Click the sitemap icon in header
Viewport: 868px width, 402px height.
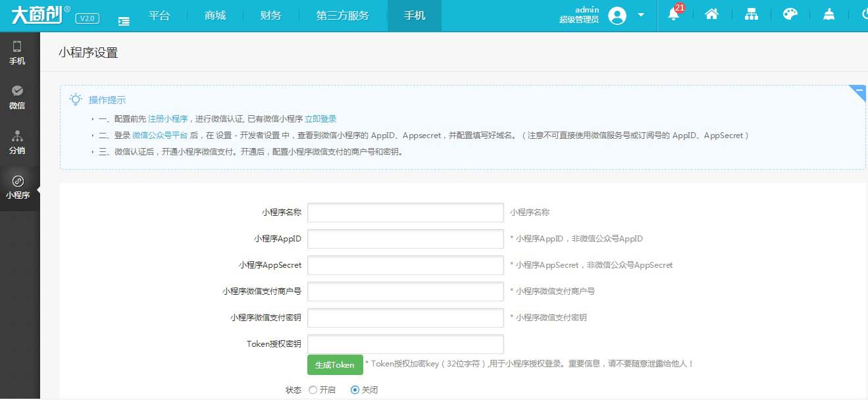click(751, 14)
